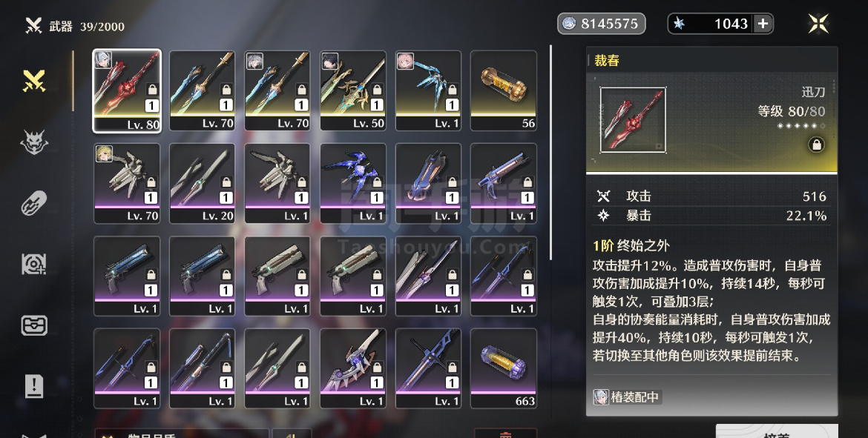This screenshot has width=868, height=438.
Task: Toggle lock on the 裁春 detail panel
Action: [816, 145]
